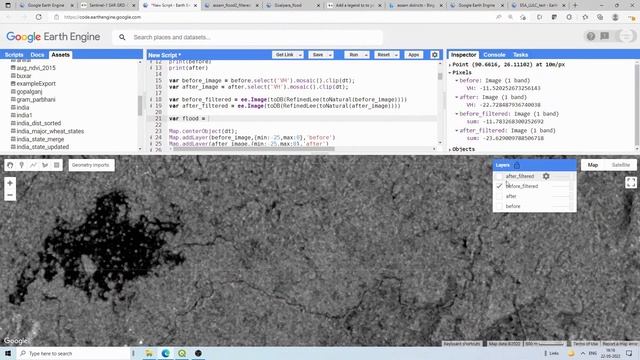Viewport: 640px width, 360px height.
Task: Open the Run dropdown arrow
Action: pos(366,55)
